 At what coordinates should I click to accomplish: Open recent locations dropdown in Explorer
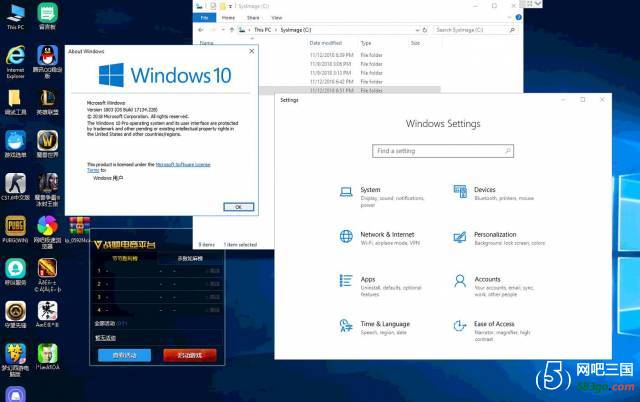pyautogui.click(x=223, y=30)
